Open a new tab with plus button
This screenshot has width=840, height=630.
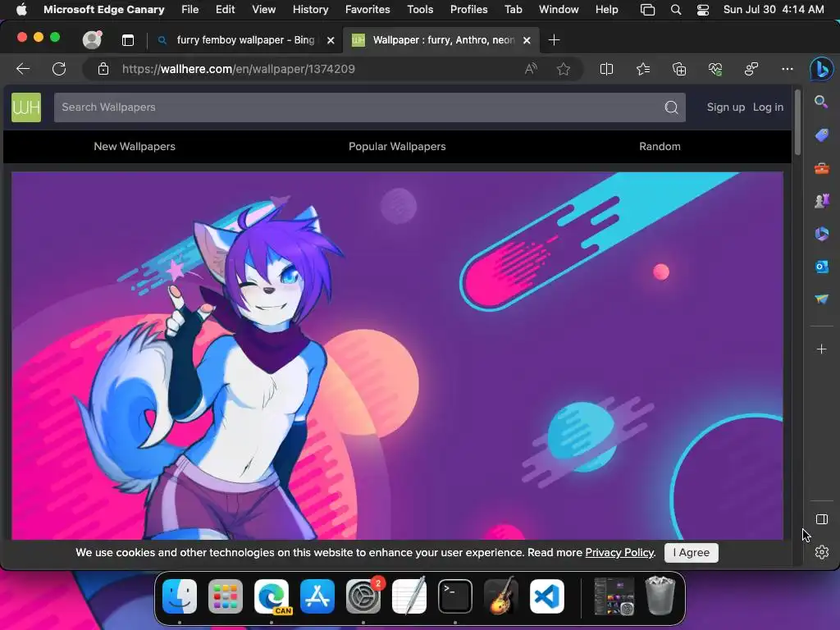pos(554,40)
